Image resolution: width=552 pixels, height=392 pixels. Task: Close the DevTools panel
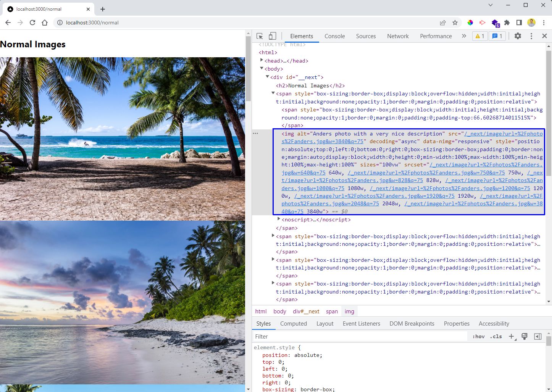(544, 36)
